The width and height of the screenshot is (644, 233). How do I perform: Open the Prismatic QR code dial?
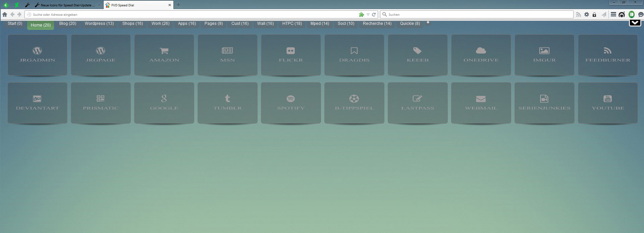tap(101, 103)
